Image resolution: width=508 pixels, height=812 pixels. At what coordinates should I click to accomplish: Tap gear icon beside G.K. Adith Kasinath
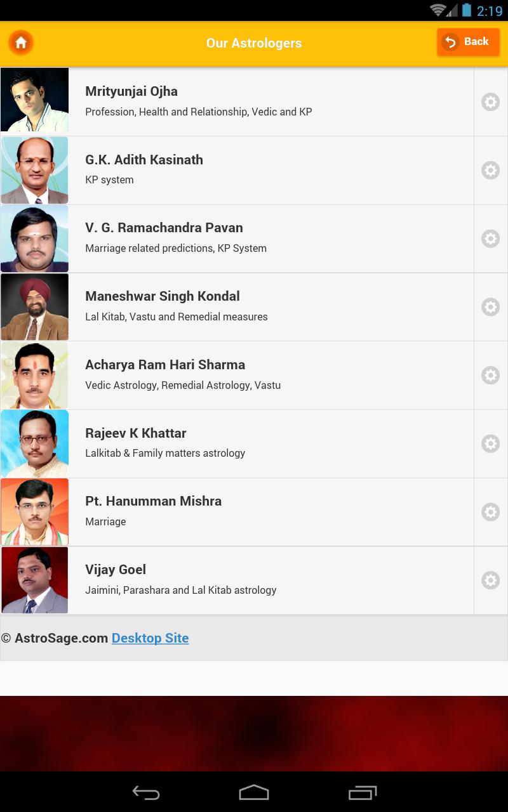pos(490,170)
